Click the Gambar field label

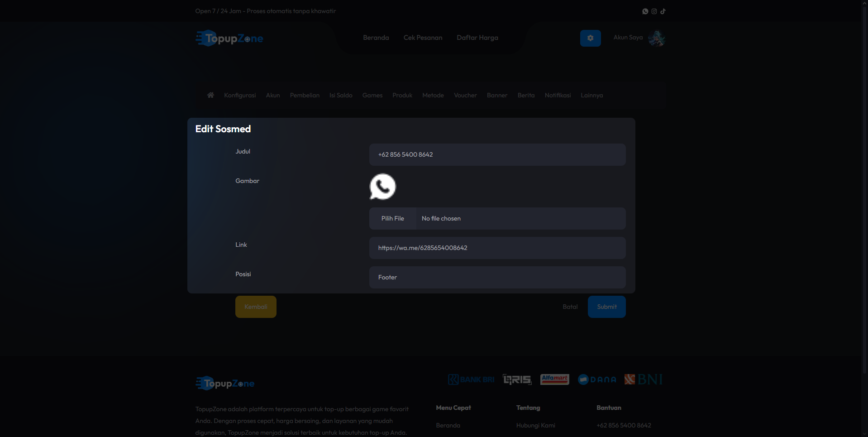247,181
